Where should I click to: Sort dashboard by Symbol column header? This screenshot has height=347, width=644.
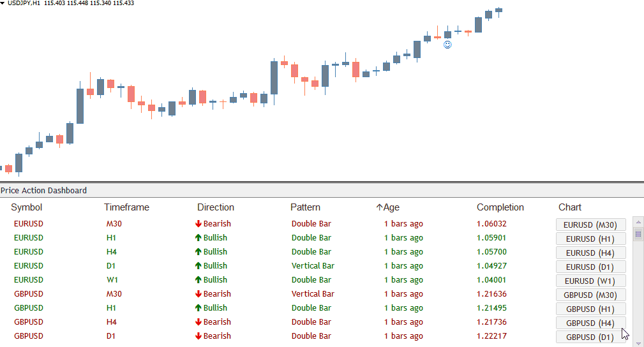click(27, 207)
